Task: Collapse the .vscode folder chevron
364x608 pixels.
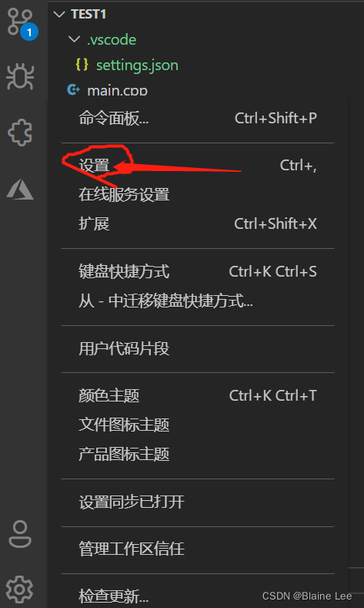Action: click(74, 39)
